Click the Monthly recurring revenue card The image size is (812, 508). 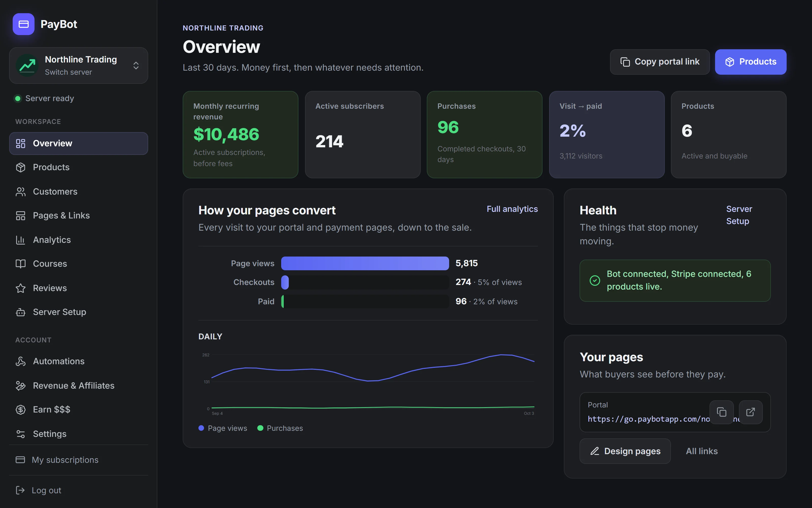pyautogui.click(x=240, y=135)
